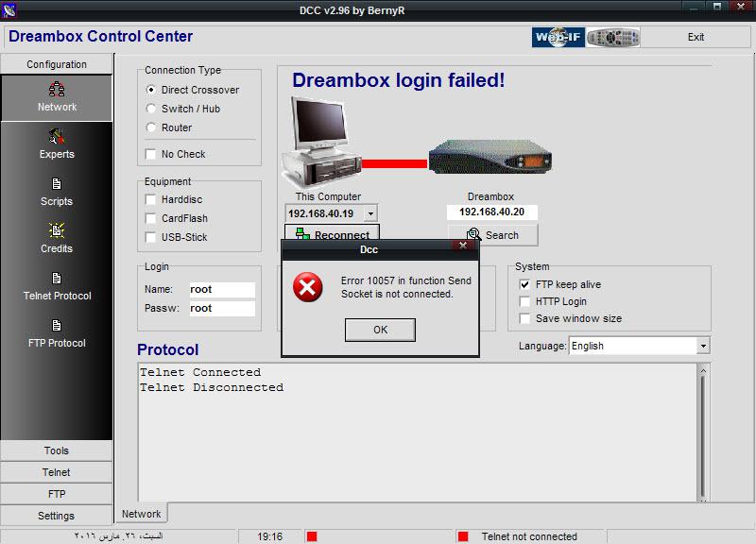Viewport: 756px width, 544px height.
Task: Click the DCC app icon in title bar
Action: pyautogui.click(x=9, y=9)
